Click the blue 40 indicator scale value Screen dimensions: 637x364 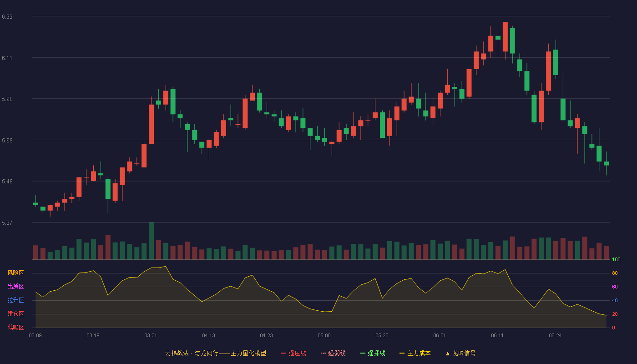[x=615, y=301]
